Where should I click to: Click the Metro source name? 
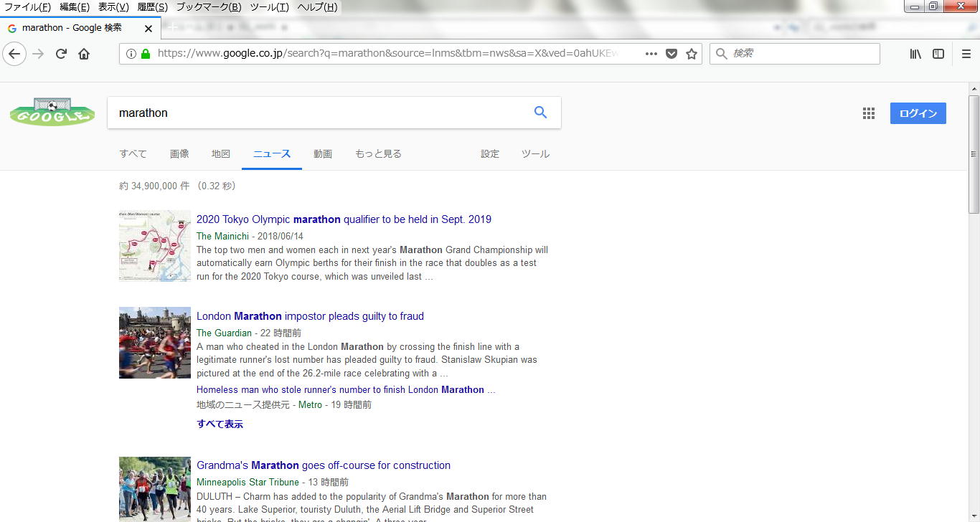tap(310, 405)
